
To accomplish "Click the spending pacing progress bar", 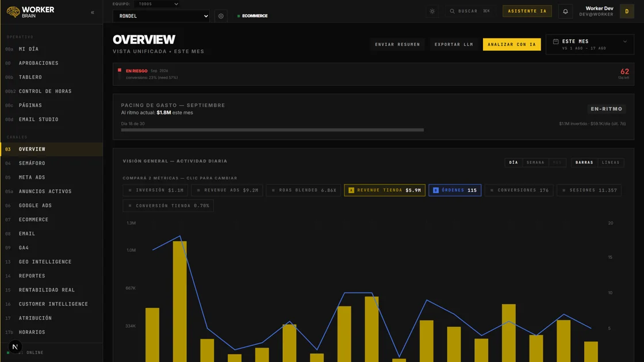I will click(x=273, y=130).
